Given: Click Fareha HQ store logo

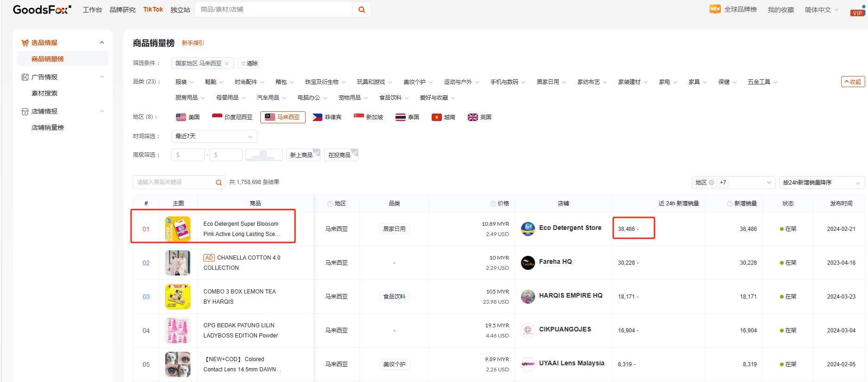Looking at the screenshot, I should pos(528,263).
